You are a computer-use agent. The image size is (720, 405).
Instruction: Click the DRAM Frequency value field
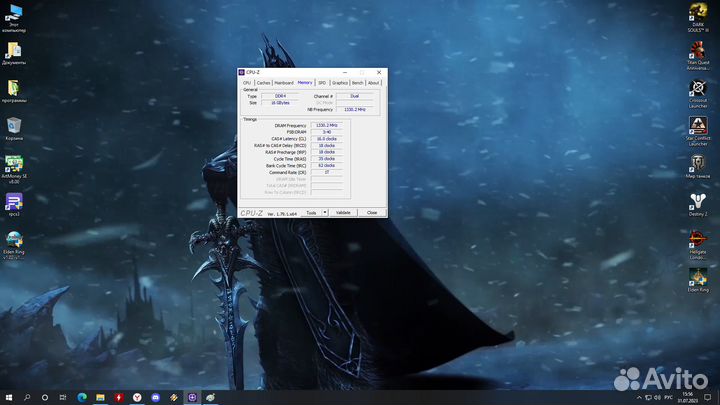327,125
